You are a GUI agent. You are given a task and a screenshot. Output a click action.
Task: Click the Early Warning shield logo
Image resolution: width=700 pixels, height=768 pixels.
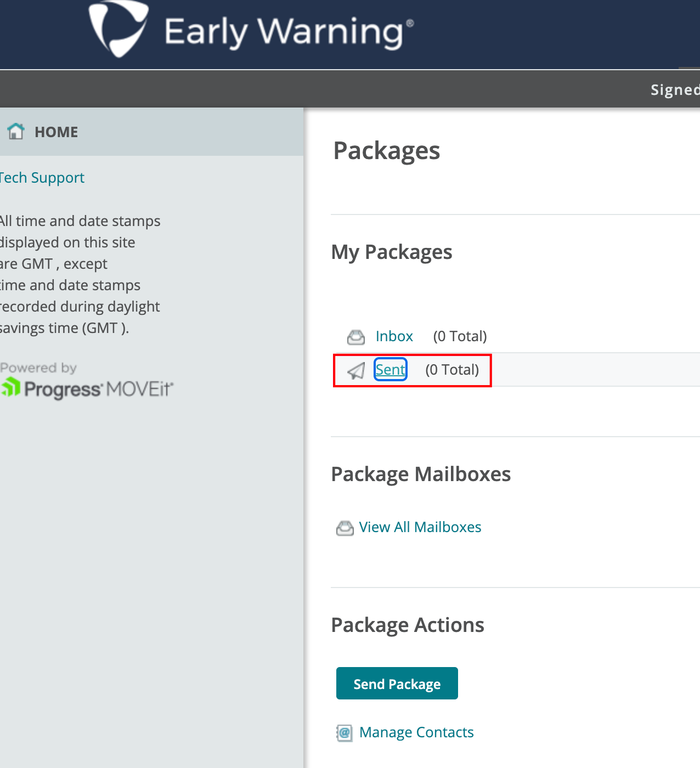coord(118,29)
